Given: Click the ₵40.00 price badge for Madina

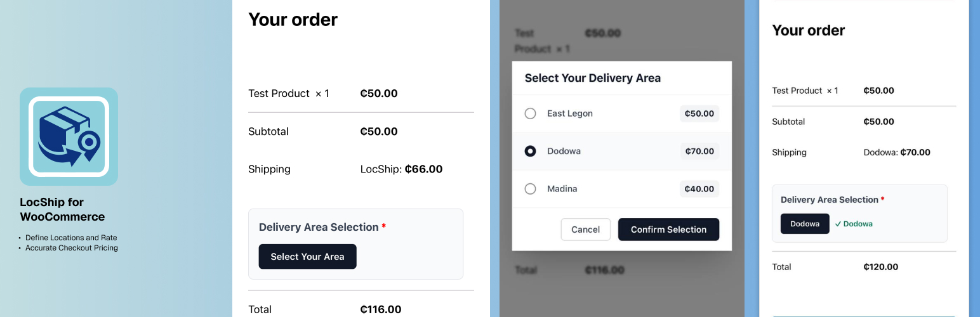Looking at the screenshot, I should (699, 189).
